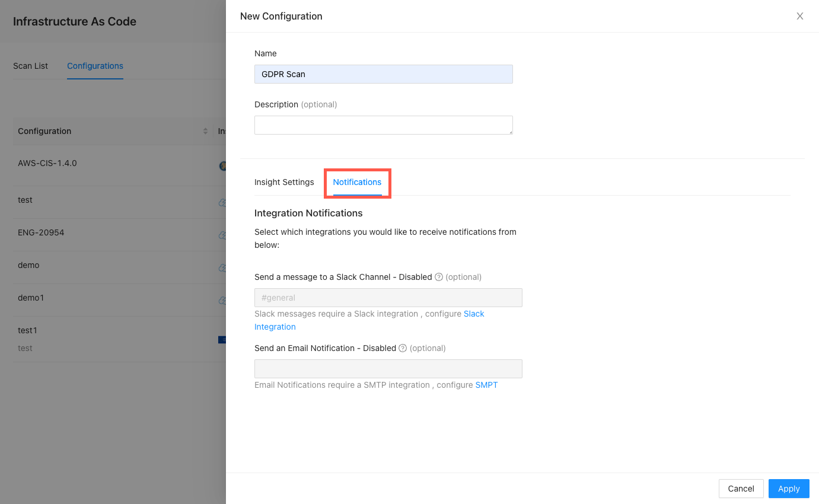The image size is (819, 504).
Task: Click the Infrastructure As Code page title
Action: (x=75, y=21)
